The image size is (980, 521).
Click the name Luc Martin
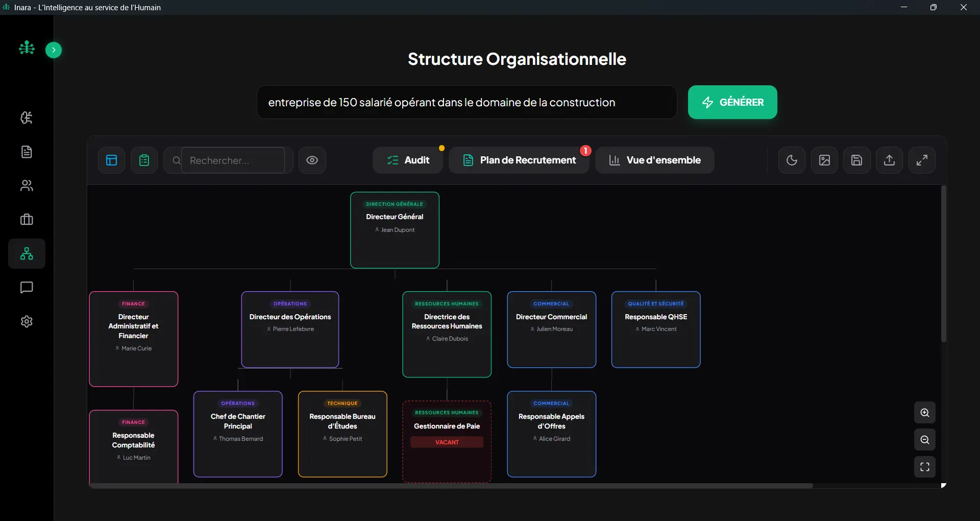136,458
